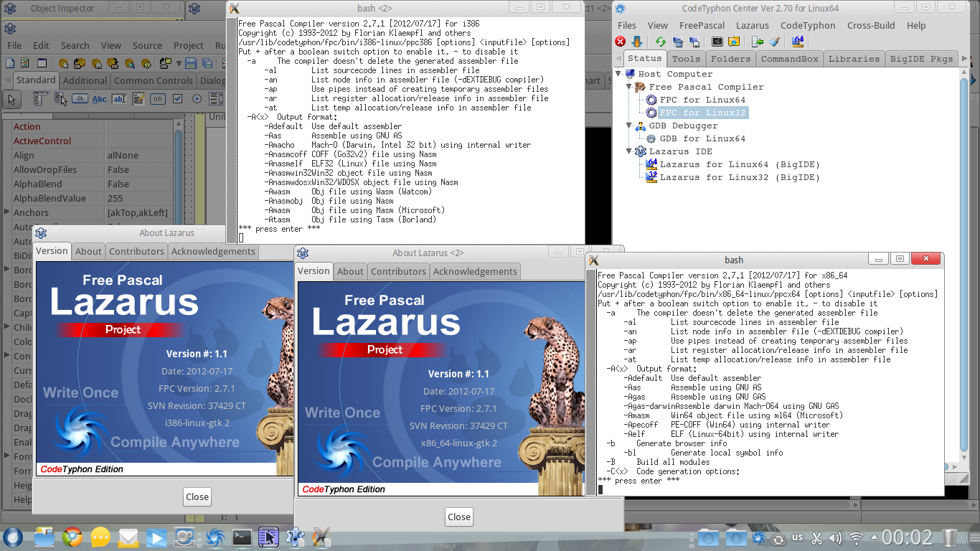The image size is (980, 551).
Task: Open Contributors tab in About Lazarus <2> dialog
Action: point(398,271)
